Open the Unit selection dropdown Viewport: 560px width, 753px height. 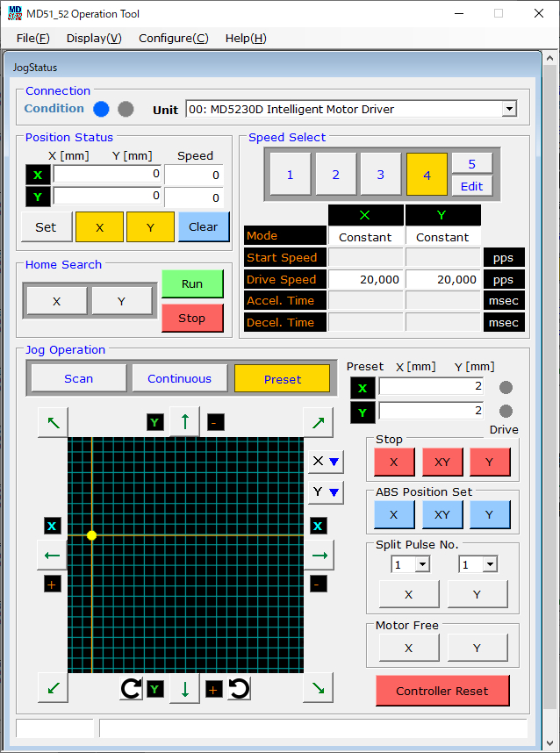tap(508, 110)
